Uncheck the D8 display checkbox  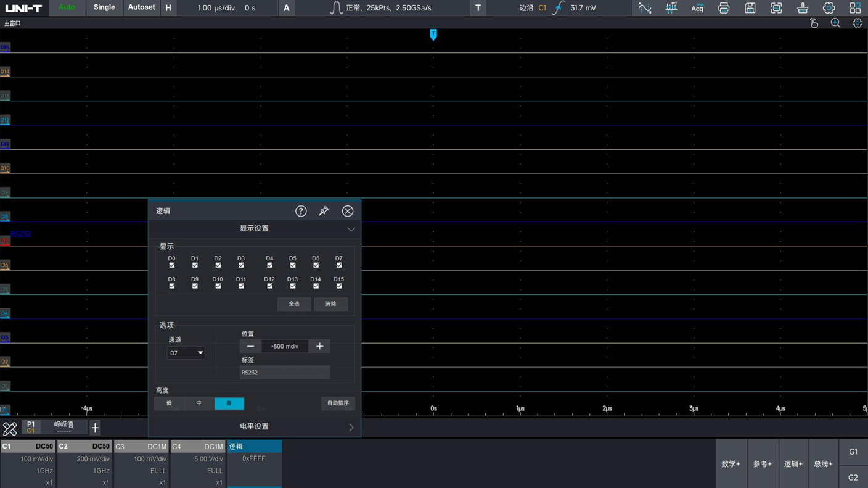coord(171,286)
